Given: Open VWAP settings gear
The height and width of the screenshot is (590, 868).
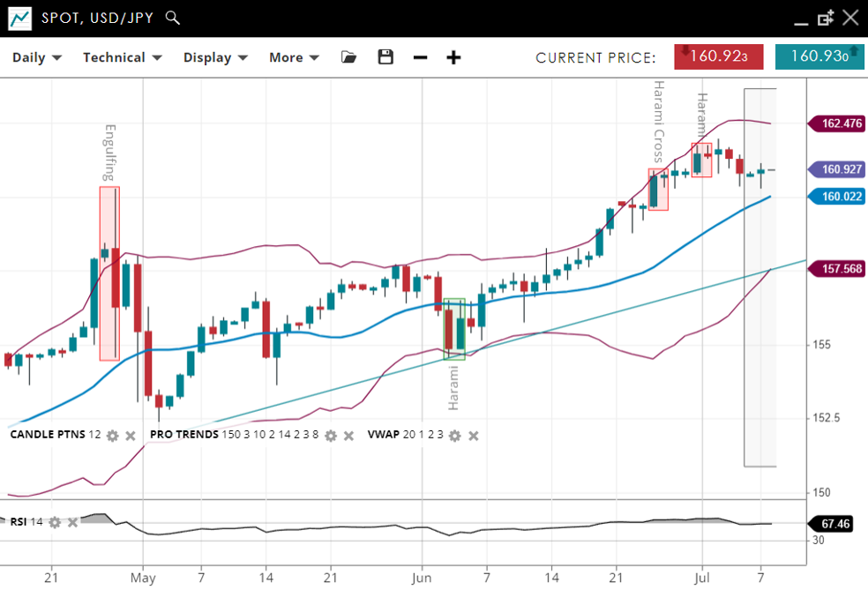Looking at the screenshot, I should coord(455,435).
